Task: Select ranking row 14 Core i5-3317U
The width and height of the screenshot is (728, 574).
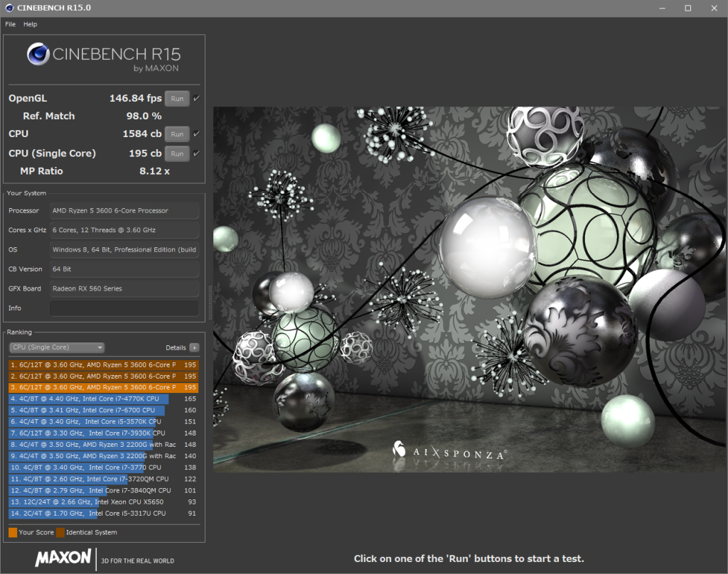Action: [104, 513]
